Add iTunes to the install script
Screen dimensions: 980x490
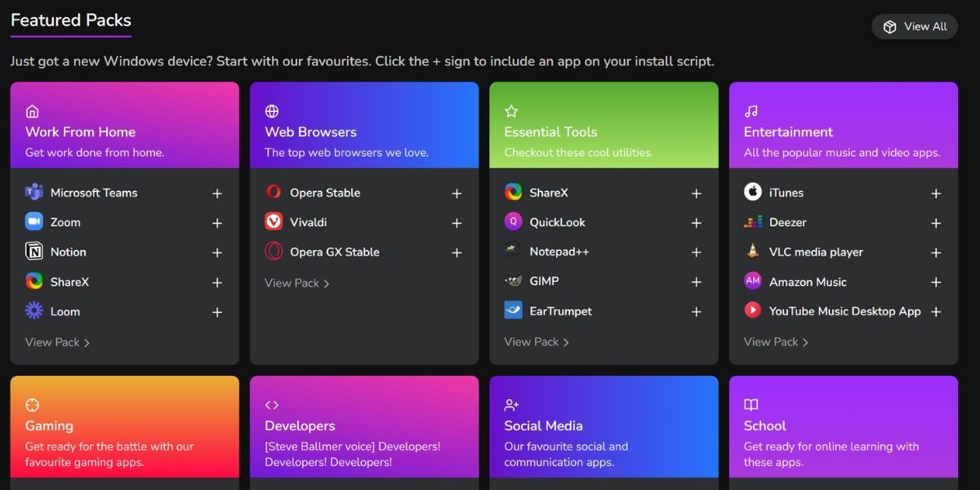[936, 194]
